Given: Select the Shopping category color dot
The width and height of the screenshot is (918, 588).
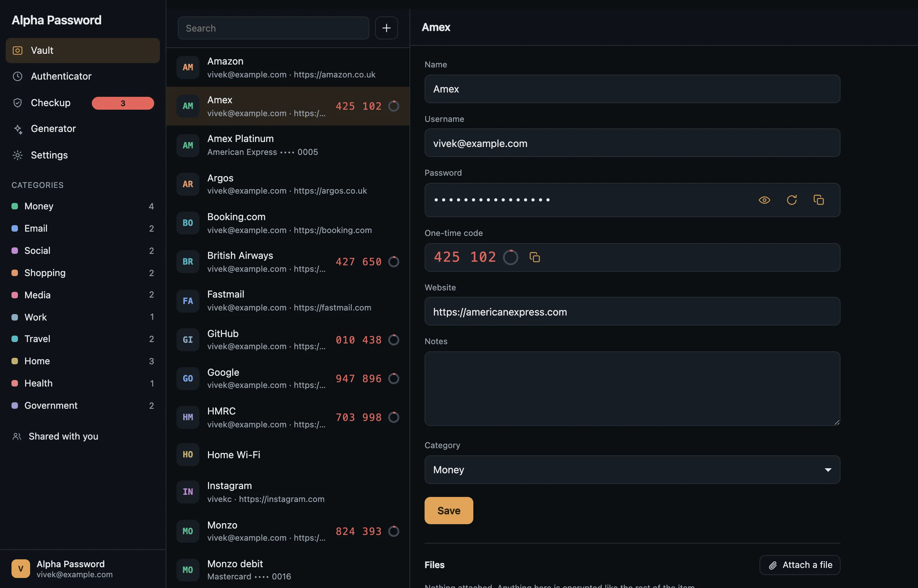Looking at the screenshot, I should click(x=15, y=272).
